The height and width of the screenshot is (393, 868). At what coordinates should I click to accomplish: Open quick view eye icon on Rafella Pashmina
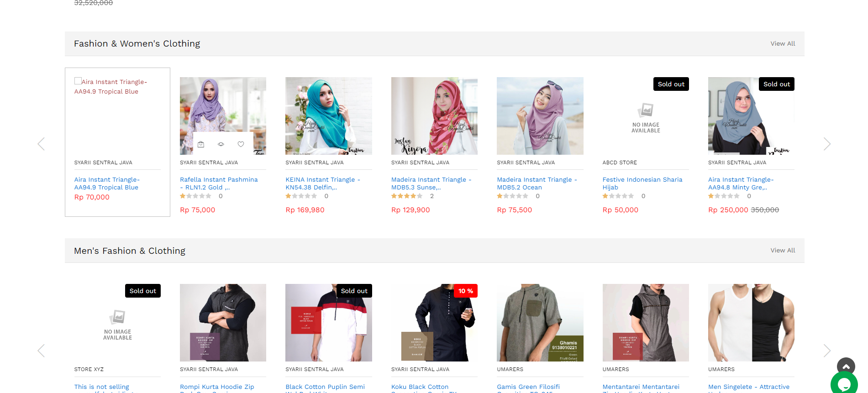tap(221, 144)
